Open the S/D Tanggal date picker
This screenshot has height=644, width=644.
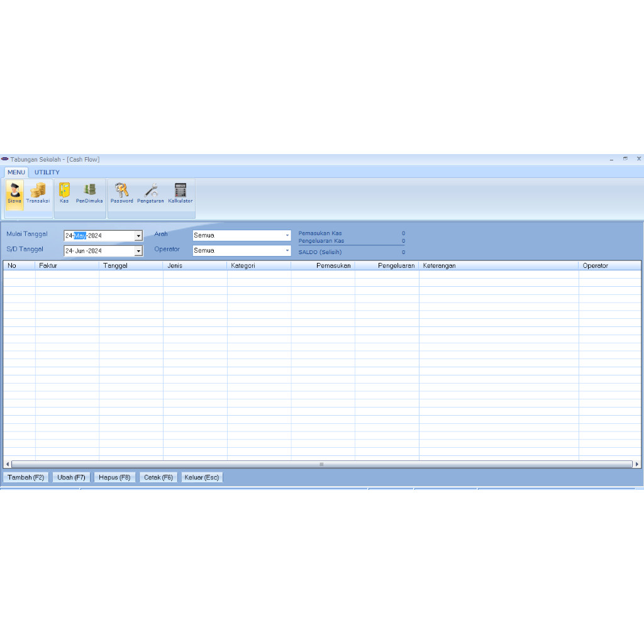pos(138,250)
